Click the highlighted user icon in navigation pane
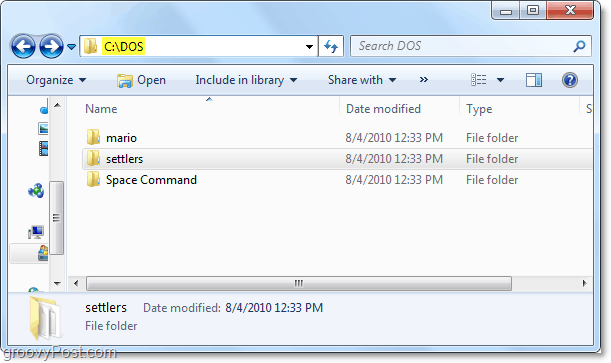Screen dimensions: 611x363 [x=43, y=253]
